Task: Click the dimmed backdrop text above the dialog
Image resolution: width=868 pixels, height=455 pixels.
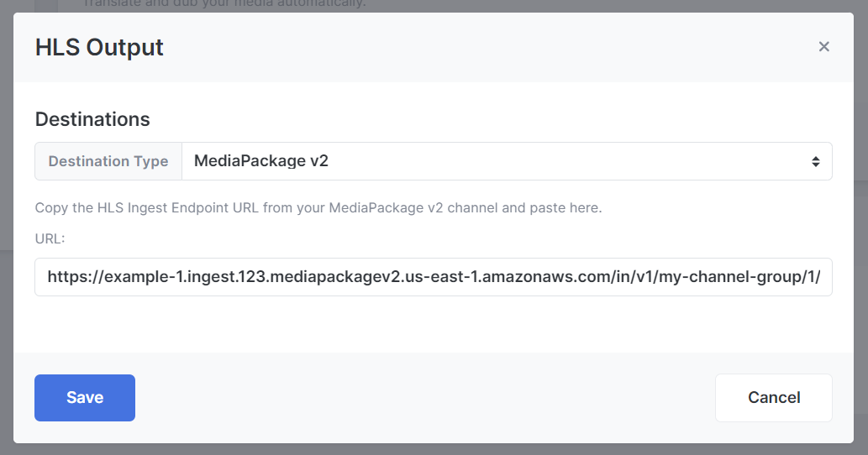Action: click(x=224, y=4)
